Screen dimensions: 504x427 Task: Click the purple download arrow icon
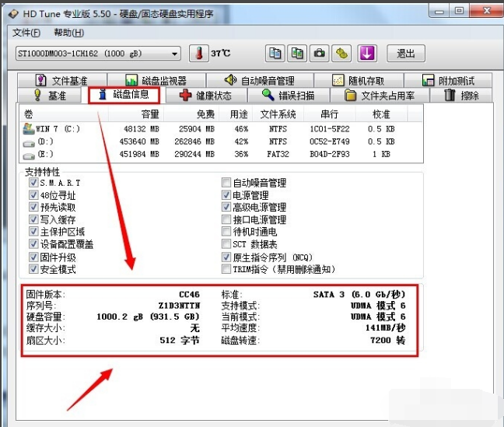pyautogui.click(x=367, y=54)
